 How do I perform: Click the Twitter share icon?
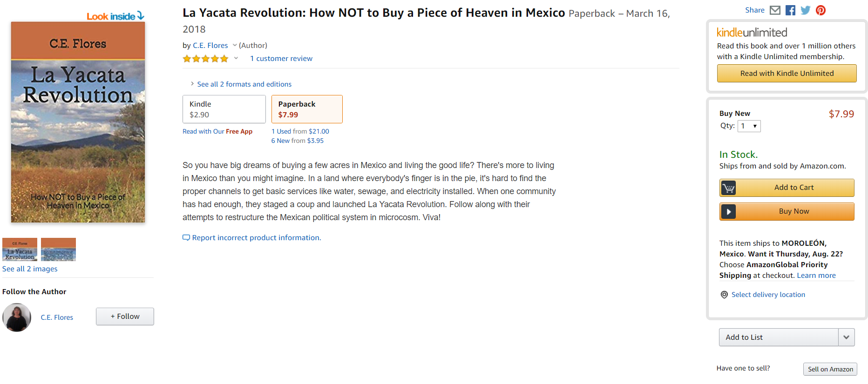click(806, 10)
